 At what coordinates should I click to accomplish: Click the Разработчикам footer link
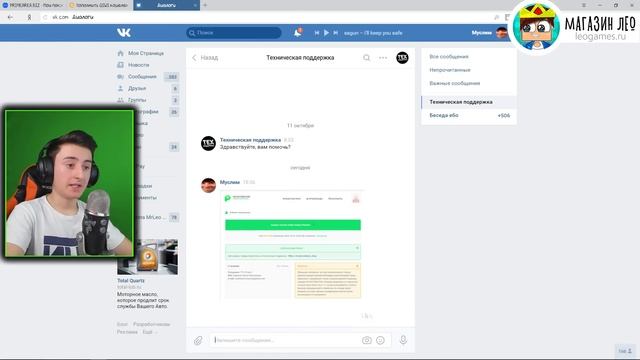point(151,324)
